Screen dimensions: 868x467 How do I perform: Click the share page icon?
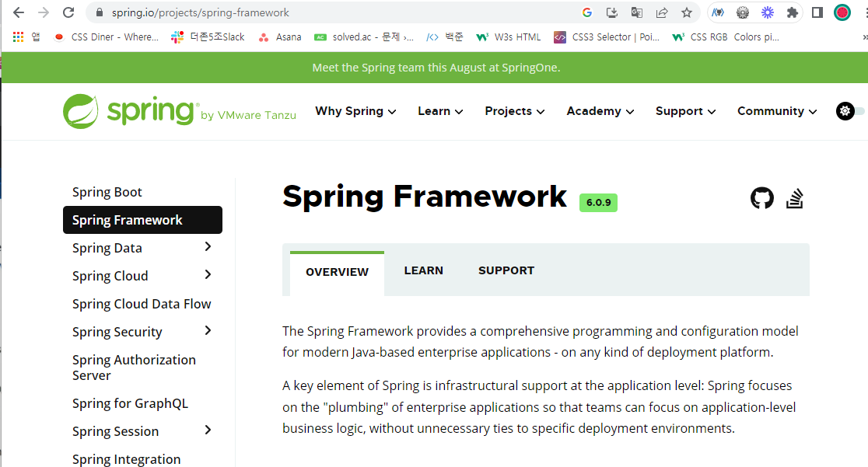[662, 12]
